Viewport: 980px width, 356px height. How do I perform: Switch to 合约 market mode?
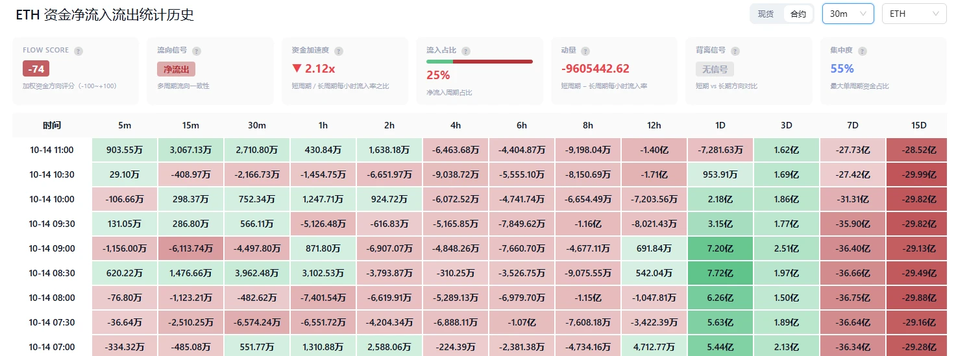[x=798, y=14]
